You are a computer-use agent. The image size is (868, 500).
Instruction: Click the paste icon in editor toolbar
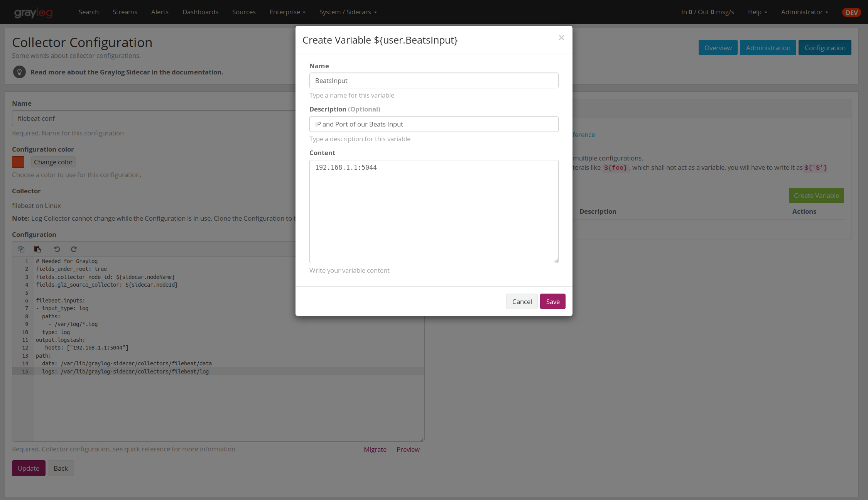(x=37, y=249)
